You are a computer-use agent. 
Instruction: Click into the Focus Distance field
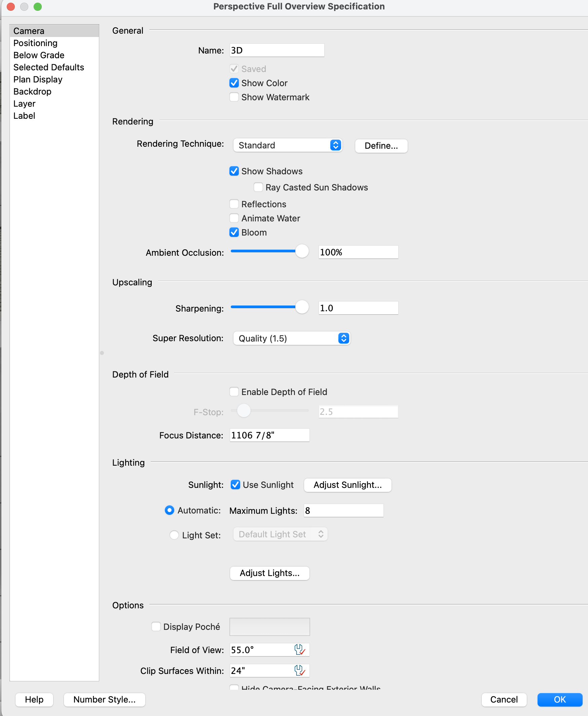[270, 435]
